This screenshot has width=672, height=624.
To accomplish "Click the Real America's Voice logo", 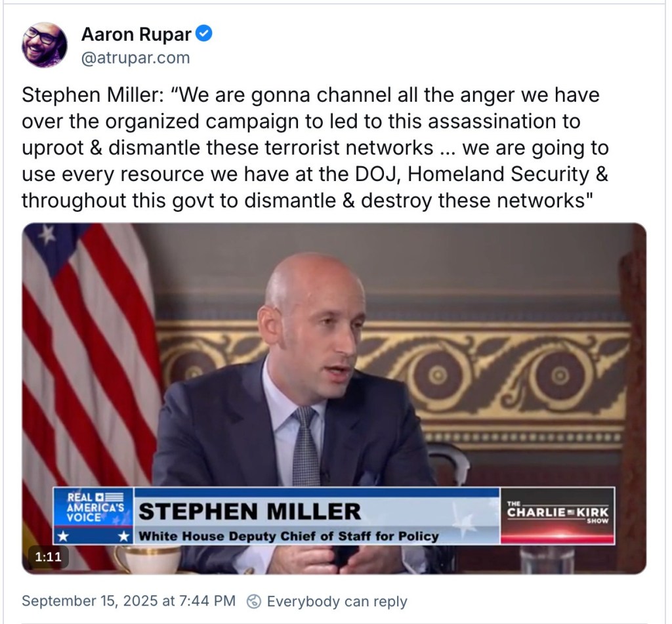I will click(93, 516).
